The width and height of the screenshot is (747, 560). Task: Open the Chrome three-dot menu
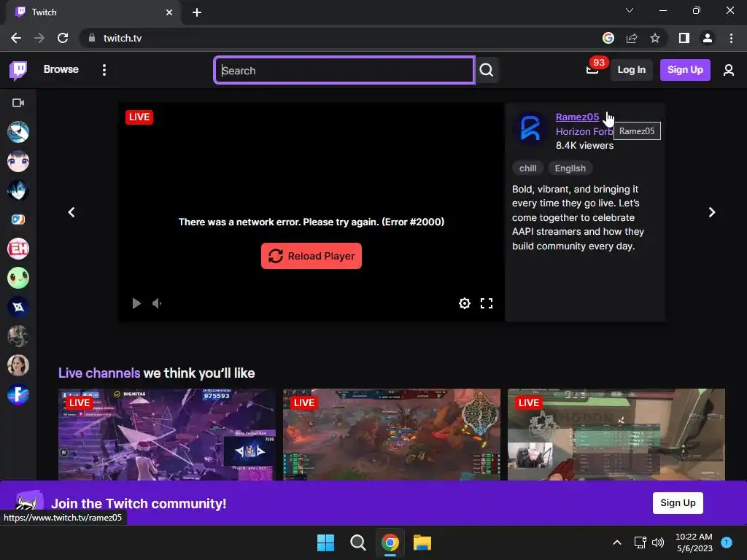(x=731, y=38)
